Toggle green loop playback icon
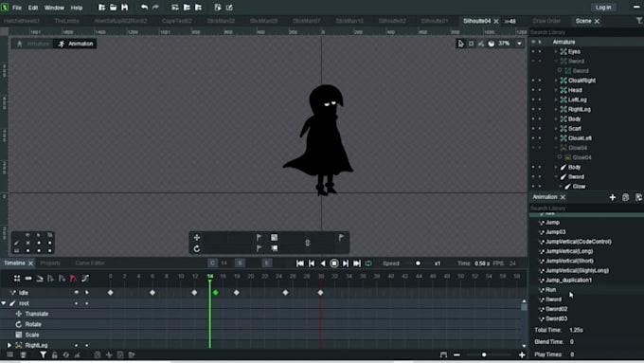 (x=368, y=263)
